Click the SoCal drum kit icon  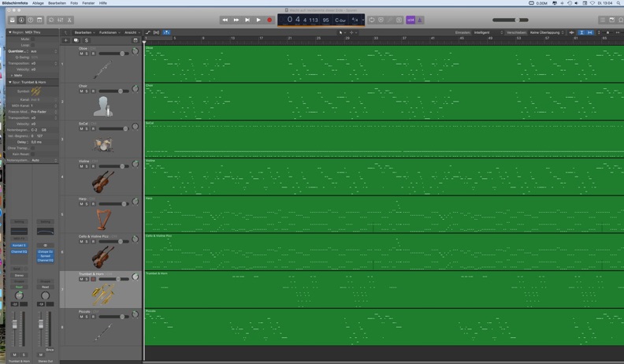(103, 144)
